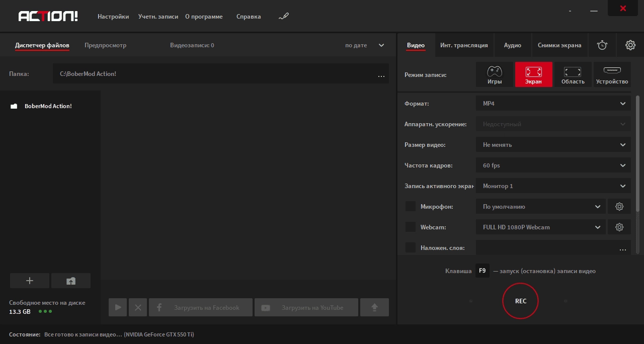Open the folder import button

71,281
